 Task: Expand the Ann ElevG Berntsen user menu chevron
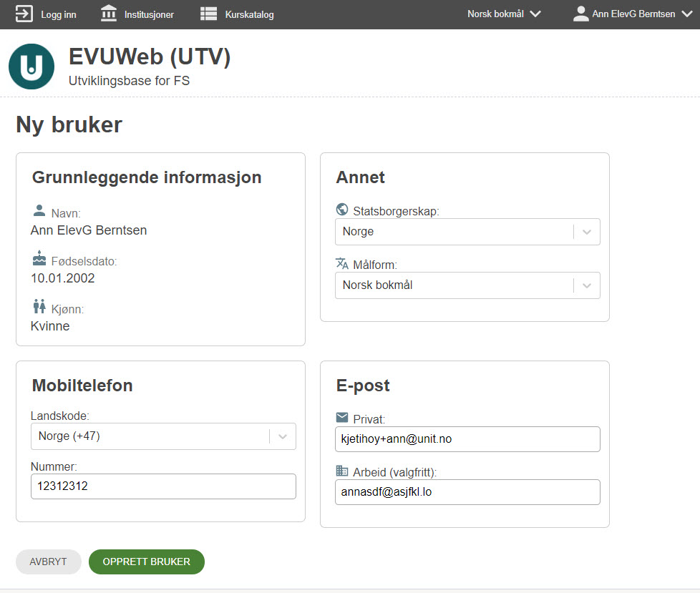[687, 14]
